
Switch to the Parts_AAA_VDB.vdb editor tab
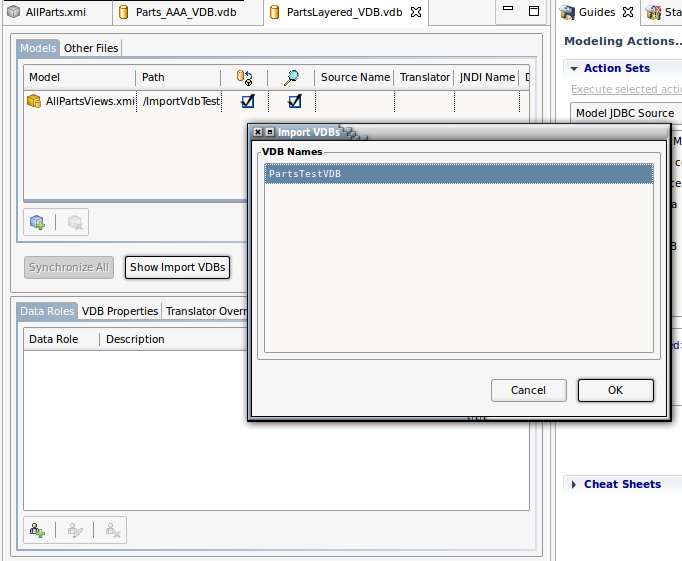coord(187,13)
